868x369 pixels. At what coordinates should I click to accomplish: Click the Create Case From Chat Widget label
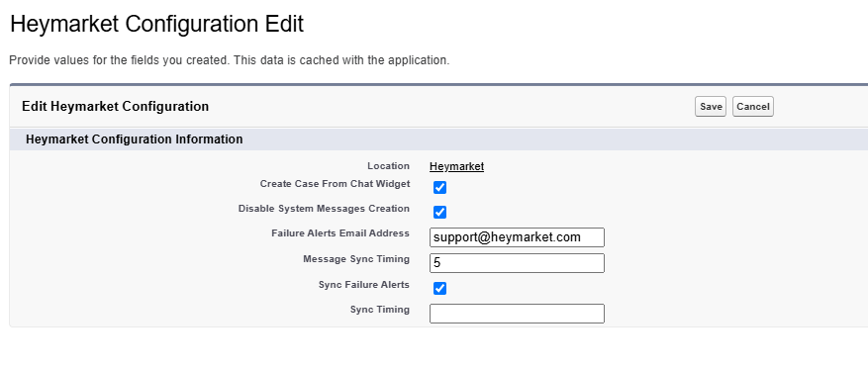pos(335,184)
